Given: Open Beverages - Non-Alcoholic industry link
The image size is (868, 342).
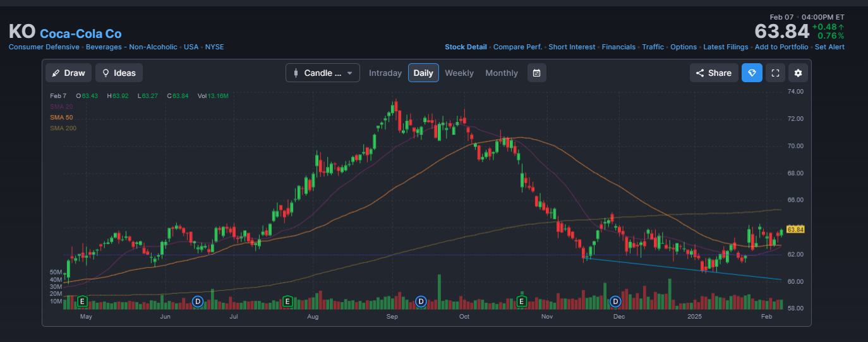Looking at the screenshot, I should 131,47.
